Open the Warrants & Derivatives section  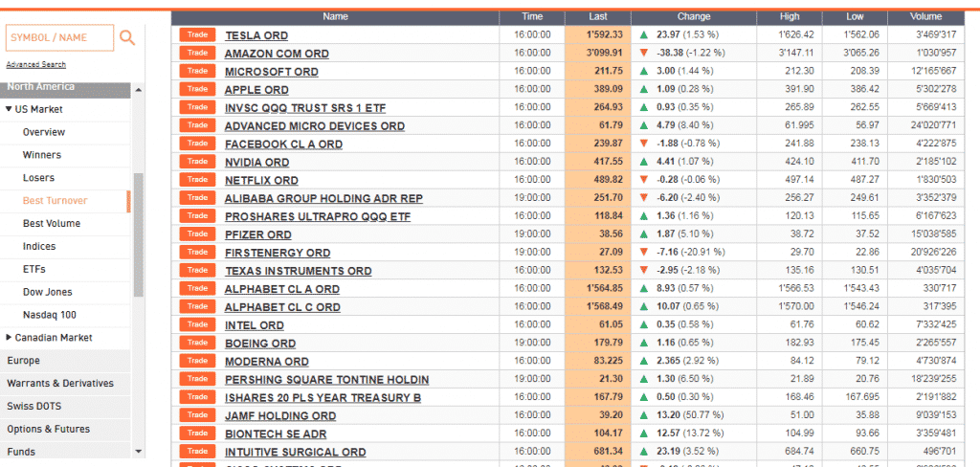(x=66, y=383)
